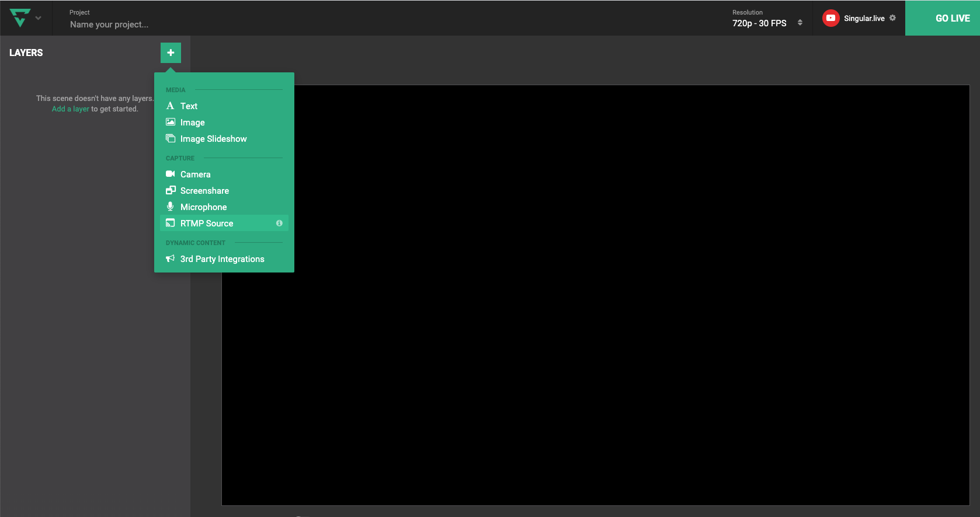
Task: Click the MEDIA section header text
Action: pos(176,90)
